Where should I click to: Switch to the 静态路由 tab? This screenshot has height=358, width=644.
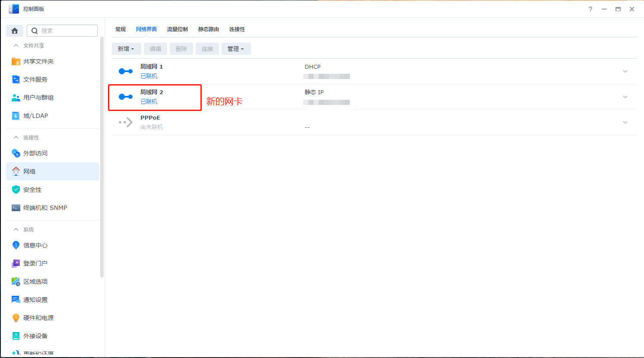[x=208, y=29]
